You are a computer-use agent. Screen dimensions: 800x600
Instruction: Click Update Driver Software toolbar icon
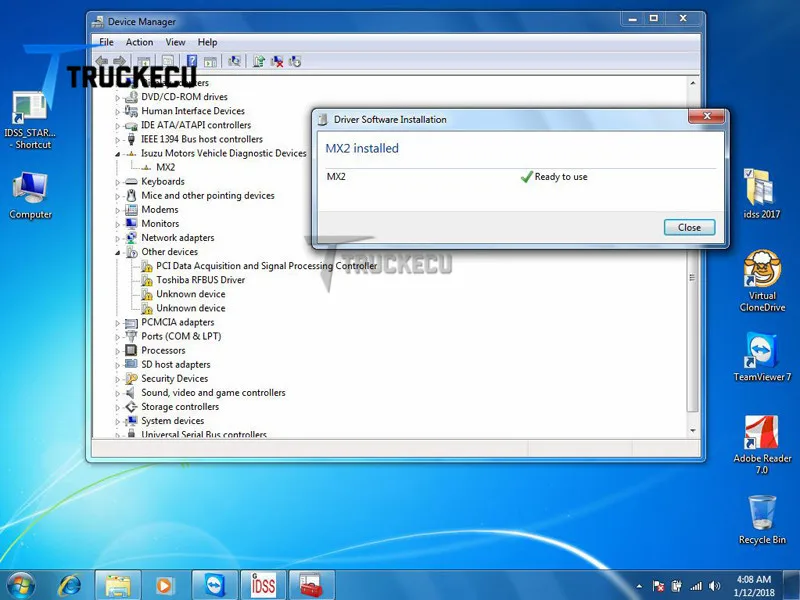[259, 62]
